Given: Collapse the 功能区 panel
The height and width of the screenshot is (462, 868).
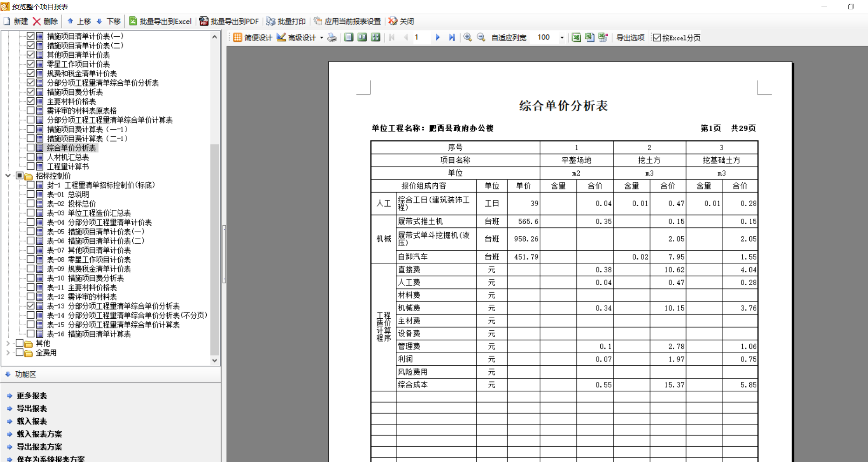Looking at the screenshot, I should 8,374.
